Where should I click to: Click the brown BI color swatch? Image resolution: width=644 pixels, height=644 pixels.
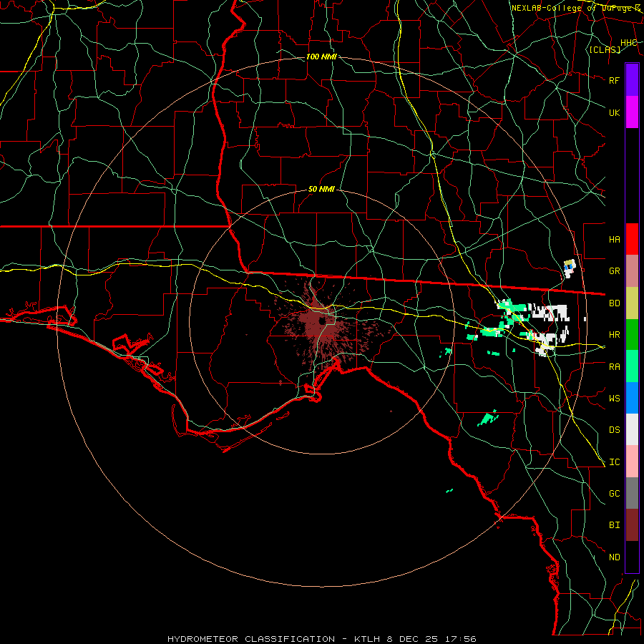[632, 525]
